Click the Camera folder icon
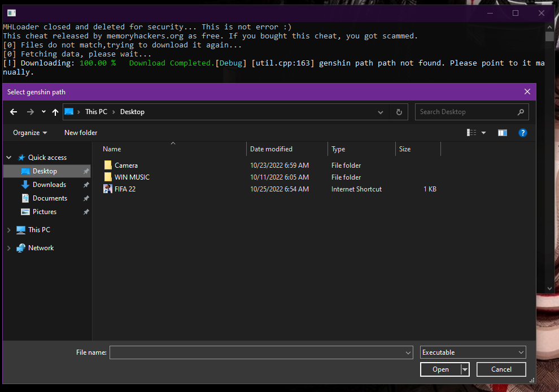Image resolution: width=559 pixels, height=392 pixels. (x=108, y=165)
